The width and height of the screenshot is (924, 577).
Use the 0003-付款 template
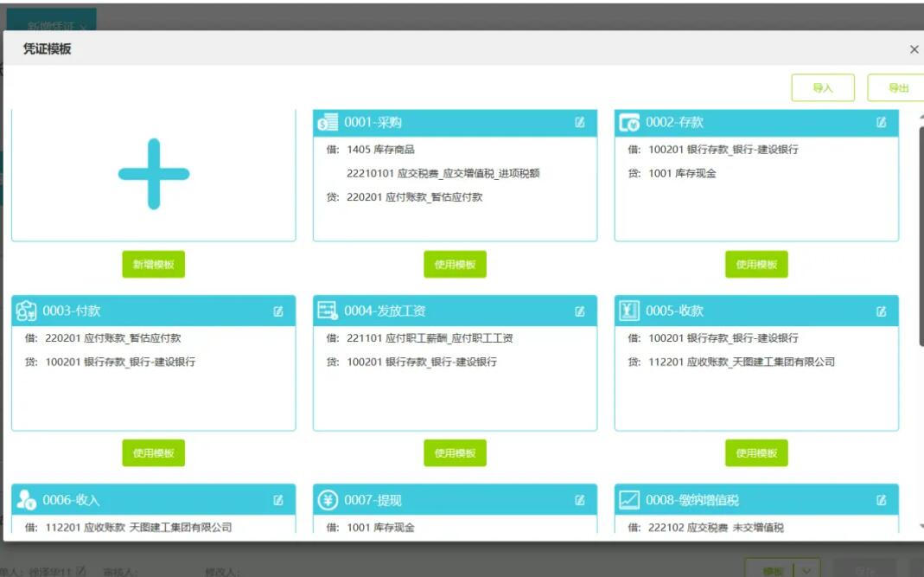(153, 453)
